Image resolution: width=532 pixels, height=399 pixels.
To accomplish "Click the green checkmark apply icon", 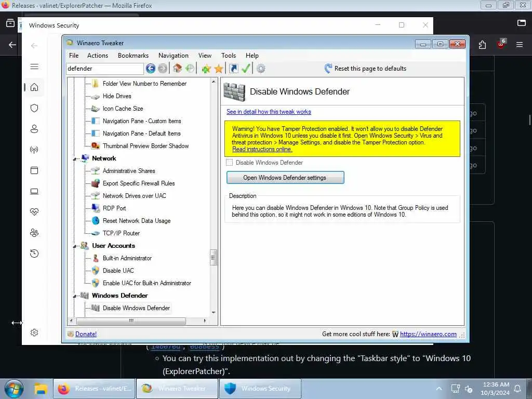I will click(246, 69).
